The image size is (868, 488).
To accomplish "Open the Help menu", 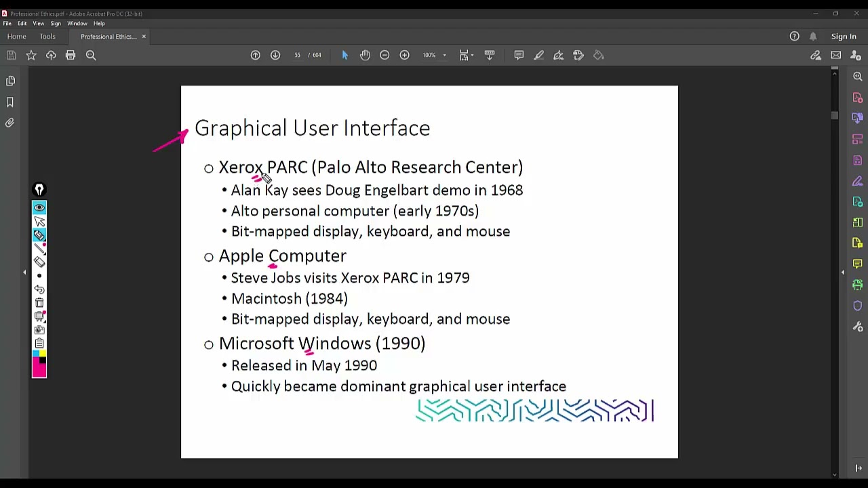I will tap(99, 23).
